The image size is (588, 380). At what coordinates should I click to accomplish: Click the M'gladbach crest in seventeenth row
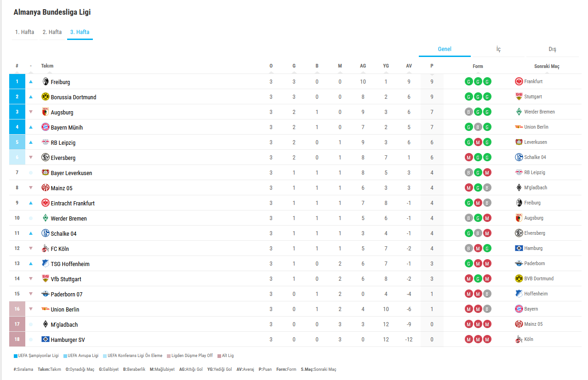tap(45, 324)
